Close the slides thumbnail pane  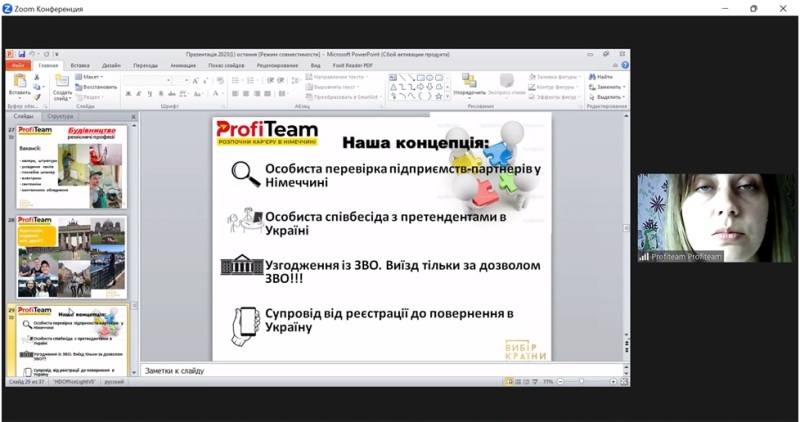(134, 116)
